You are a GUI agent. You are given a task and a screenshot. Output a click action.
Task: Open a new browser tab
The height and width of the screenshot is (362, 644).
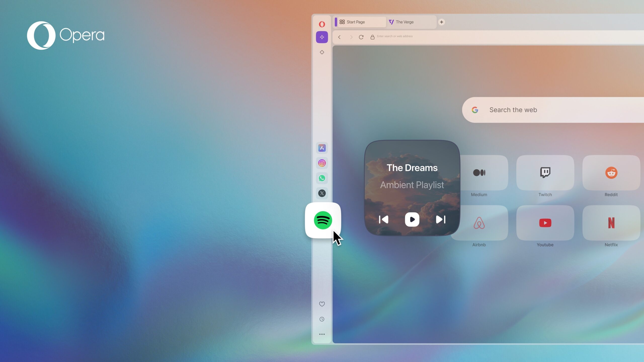pos(441,22)
